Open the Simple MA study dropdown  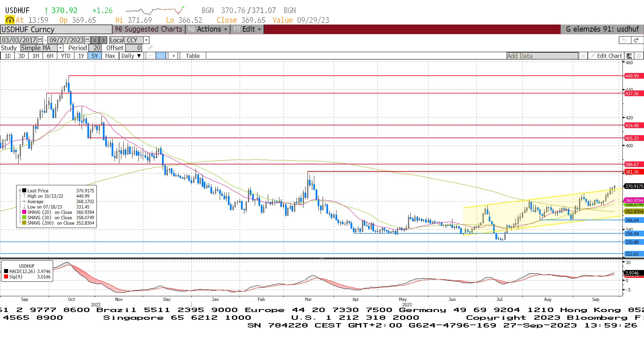tap(60, 48)
